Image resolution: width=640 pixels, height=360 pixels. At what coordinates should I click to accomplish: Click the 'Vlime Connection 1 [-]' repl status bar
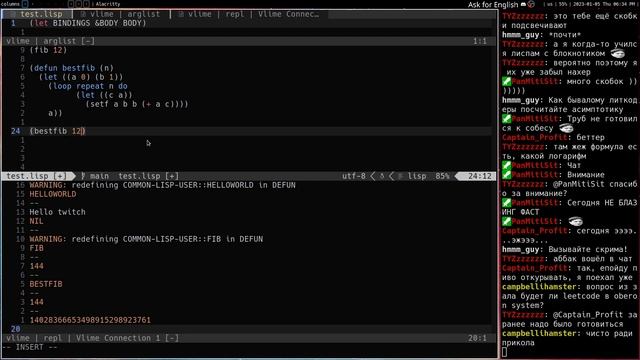click(249, 338)
